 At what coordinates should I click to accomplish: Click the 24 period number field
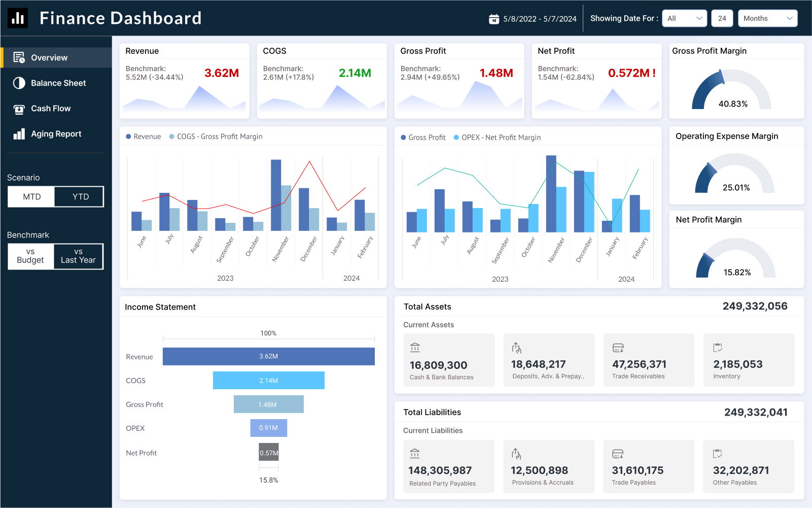pyautogui.click(x=722, y=18)
